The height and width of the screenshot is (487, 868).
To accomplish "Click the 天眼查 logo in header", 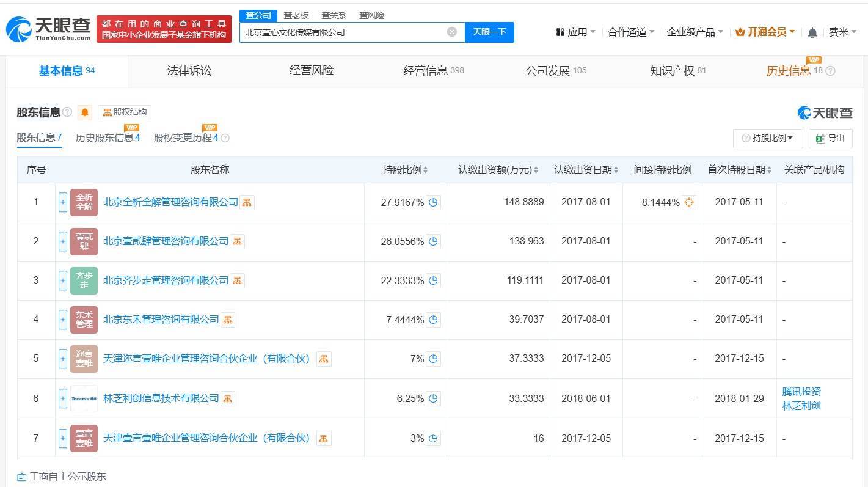I will (x=48, y=29).
